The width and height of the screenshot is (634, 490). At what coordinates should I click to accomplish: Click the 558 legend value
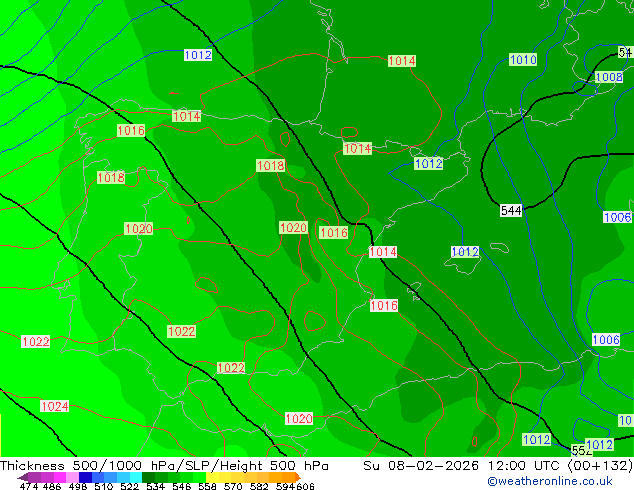tap(207, 486)
